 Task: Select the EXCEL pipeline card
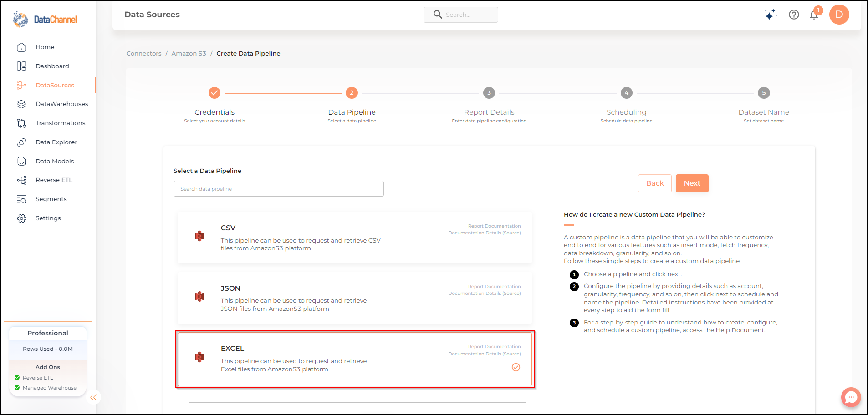pyautogui.click(x=355, y=359)
